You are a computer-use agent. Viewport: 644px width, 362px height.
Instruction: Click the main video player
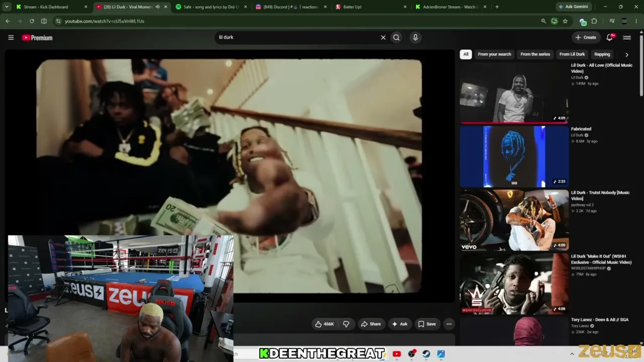coord(229,176)
